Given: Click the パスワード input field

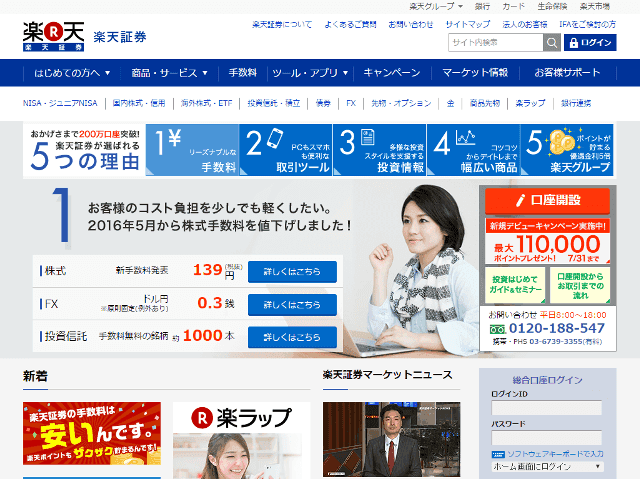Looking at the screenshot, I should tap(547, 438).
